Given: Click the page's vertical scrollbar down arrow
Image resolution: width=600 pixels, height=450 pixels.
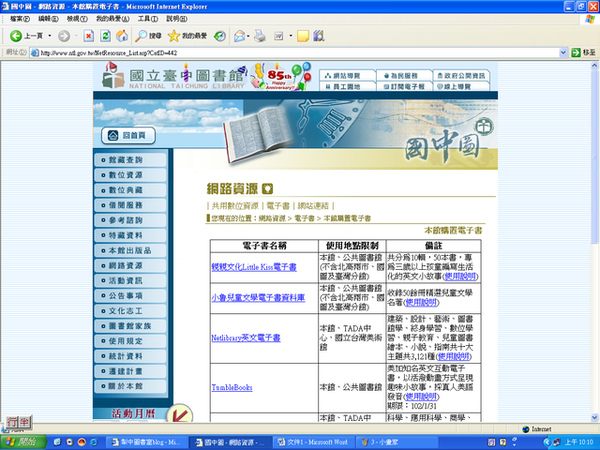Looking at the screenshot, I should click(594, 418).
